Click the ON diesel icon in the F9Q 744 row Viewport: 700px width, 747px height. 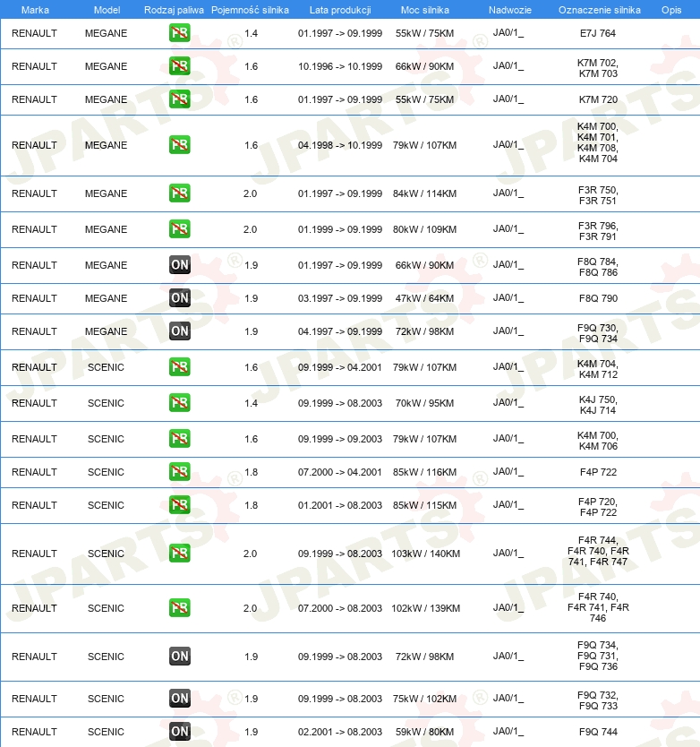(x=180, y=731)
